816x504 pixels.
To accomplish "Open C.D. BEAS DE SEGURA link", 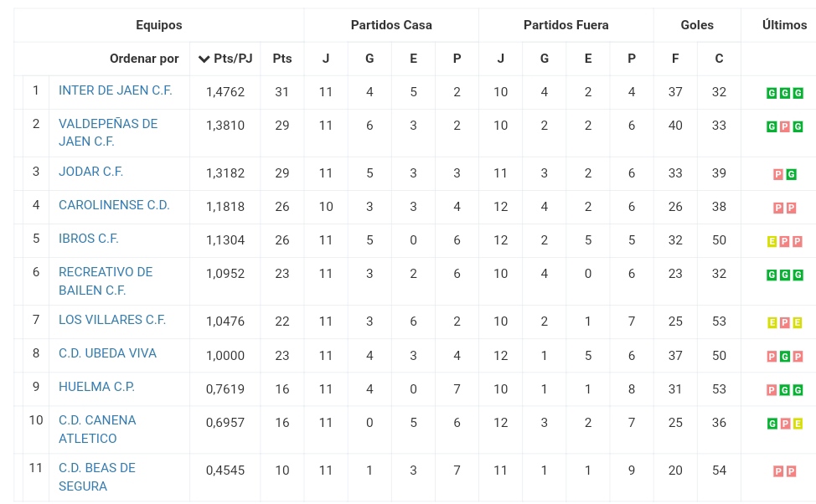I will click(97, 477).
